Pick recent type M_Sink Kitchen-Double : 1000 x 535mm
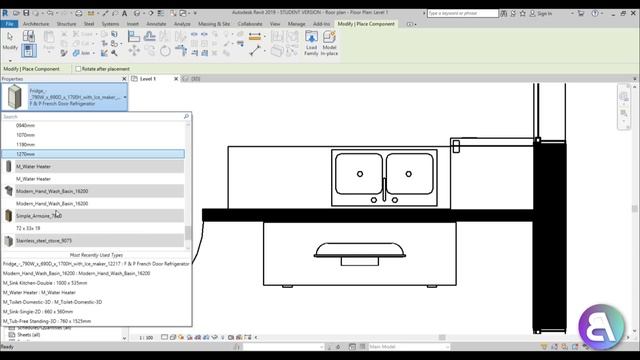 (45, 283)
